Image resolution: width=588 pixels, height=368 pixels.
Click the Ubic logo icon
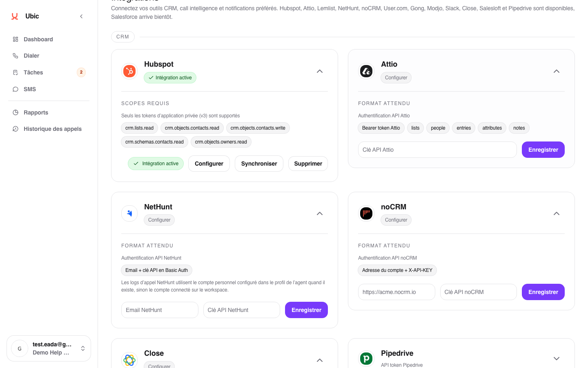15,16
